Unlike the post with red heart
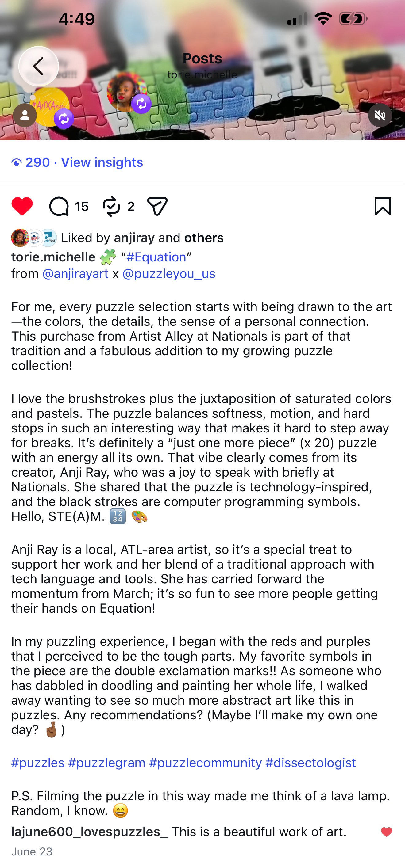 [22, 206]
